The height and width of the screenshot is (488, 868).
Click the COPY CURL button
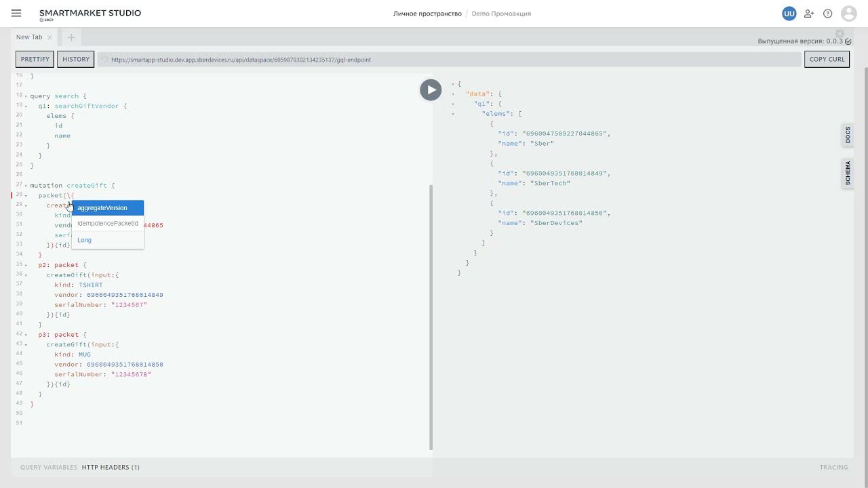tap(827, 59)
